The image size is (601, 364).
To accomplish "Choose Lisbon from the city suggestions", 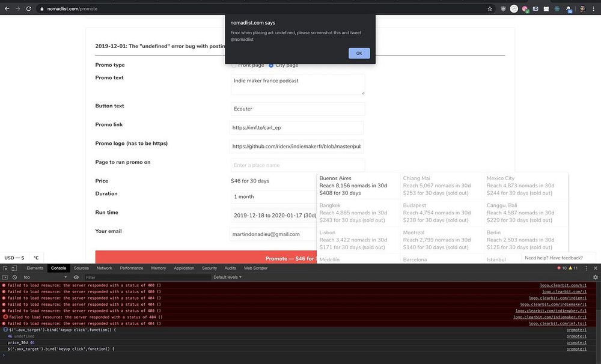I will pos(358,240).
